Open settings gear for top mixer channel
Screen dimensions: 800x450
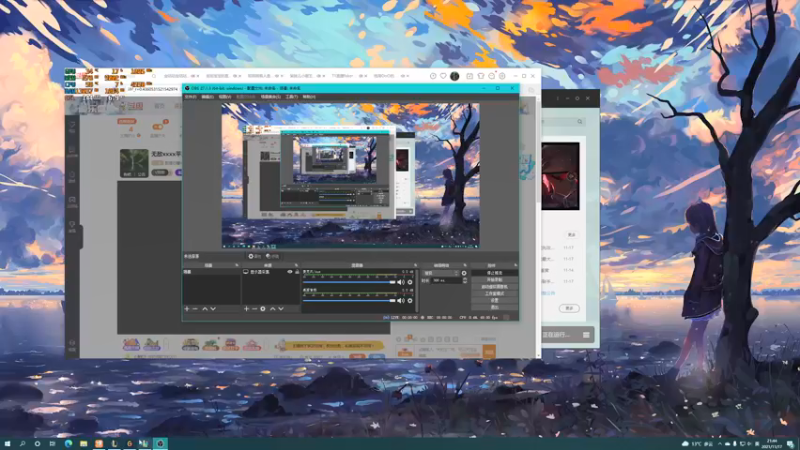pyautogui.click(x=410, y=282)
